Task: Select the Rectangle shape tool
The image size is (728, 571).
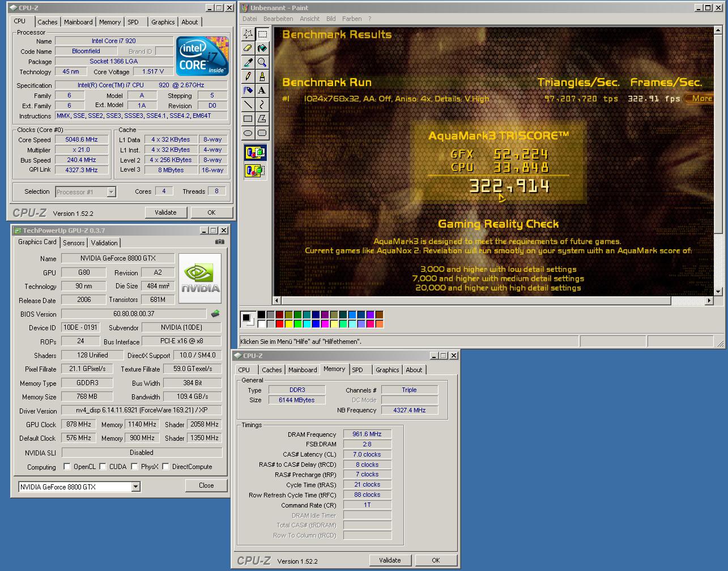Action: [248, 118]
